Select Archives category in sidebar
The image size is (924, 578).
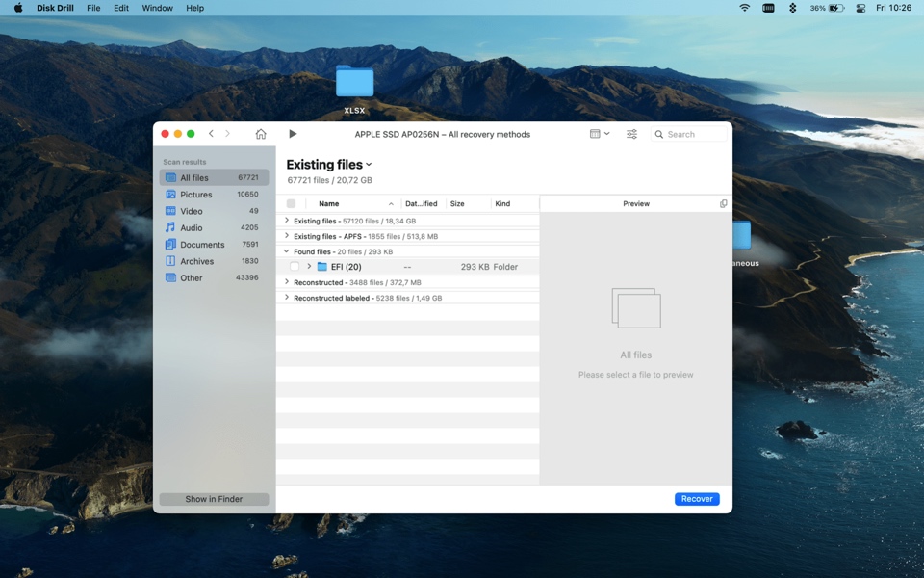(214, 261)
